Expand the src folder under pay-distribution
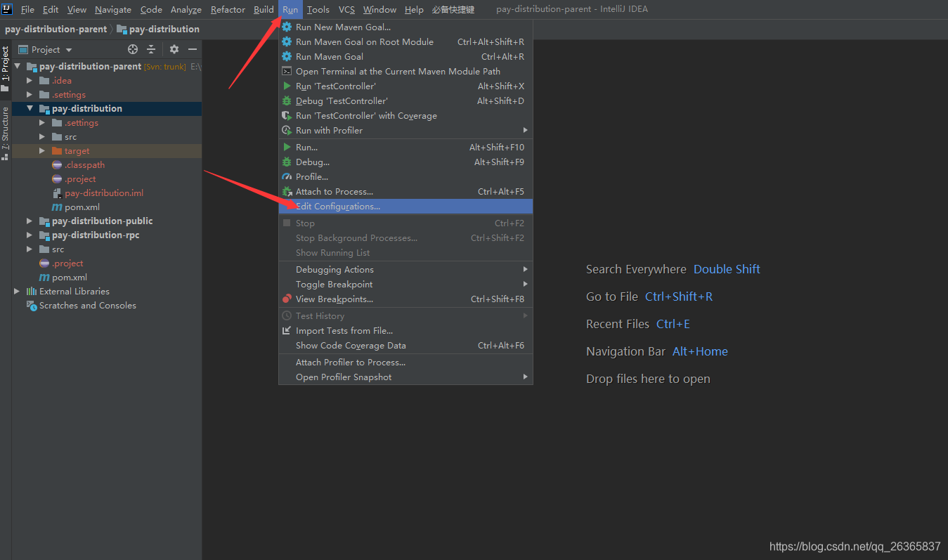948x560 pixels. (42, 136)
